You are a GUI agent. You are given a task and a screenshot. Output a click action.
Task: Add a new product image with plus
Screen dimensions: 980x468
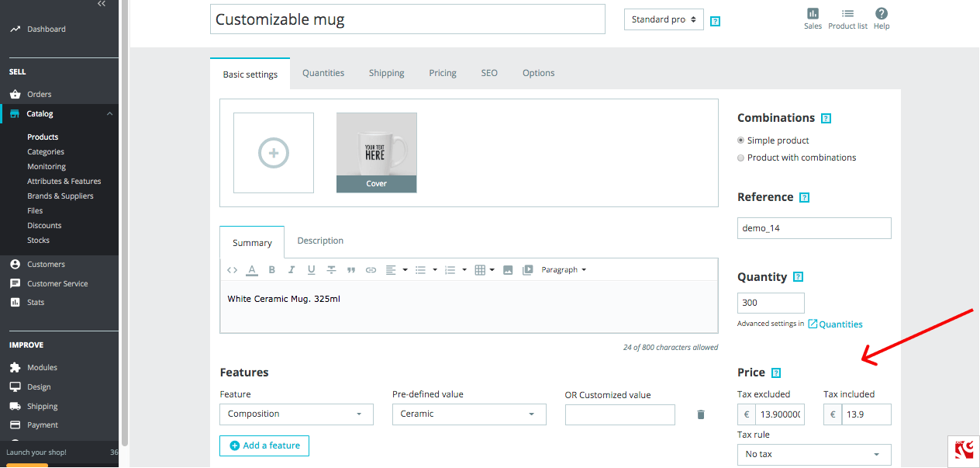coord(274,153)
